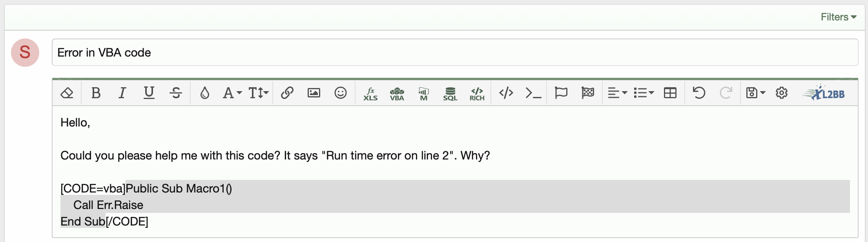Insert SQL code tags

[x=450, y=94]
